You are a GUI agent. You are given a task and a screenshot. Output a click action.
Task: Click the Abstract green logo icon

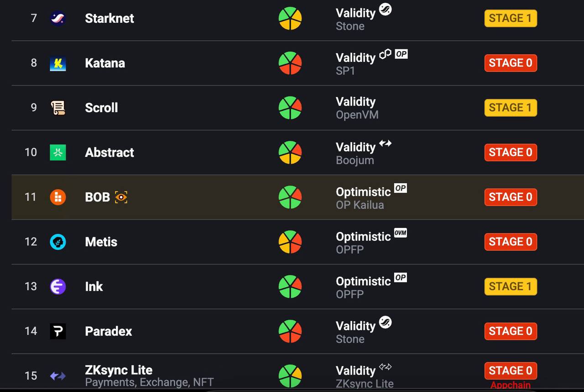pos(58,153)
